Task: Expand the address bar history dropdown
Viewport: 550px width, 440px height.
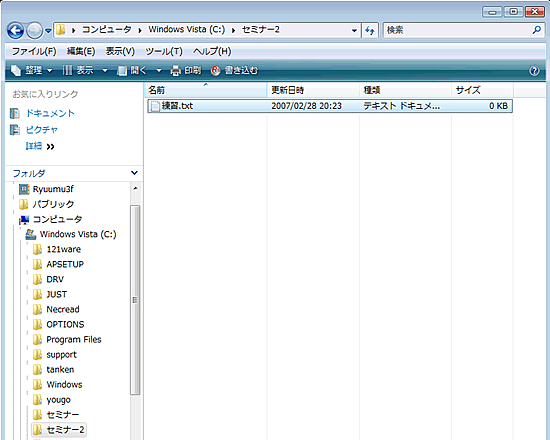Action: 354,31
